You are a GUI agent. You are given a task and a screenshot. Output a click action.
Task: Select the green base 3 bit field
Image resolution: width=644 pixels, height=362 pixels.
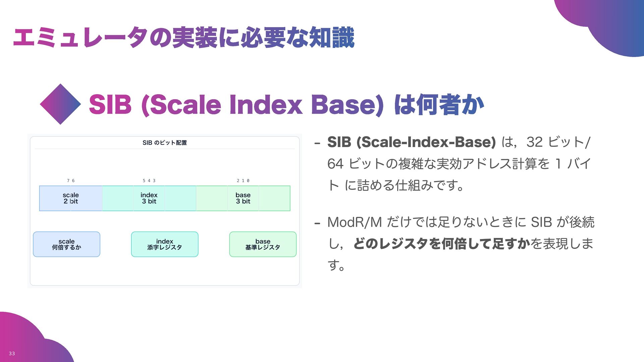[x=243, y=198]
